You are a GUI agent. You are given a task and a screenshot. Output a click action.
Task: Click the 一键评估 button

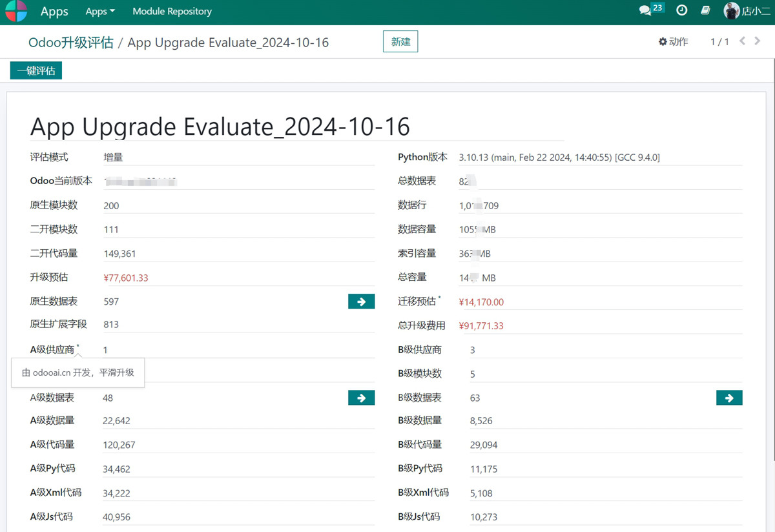[36, 70]
